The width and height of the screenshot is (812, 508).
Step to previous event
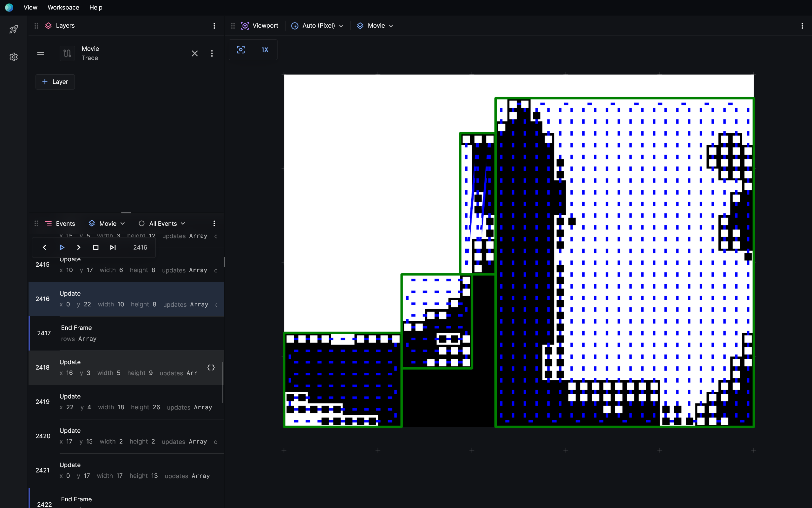(x=44, y=248)
